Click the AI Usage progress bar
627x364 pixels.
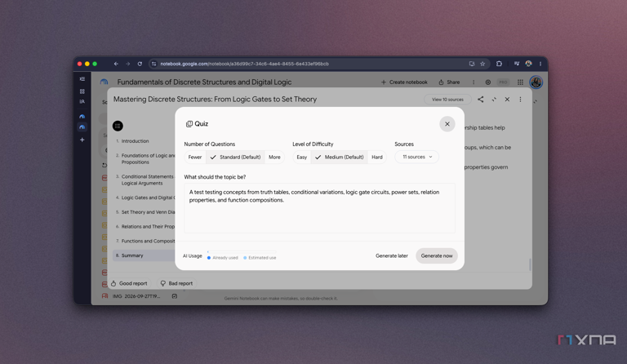(242, 251)
